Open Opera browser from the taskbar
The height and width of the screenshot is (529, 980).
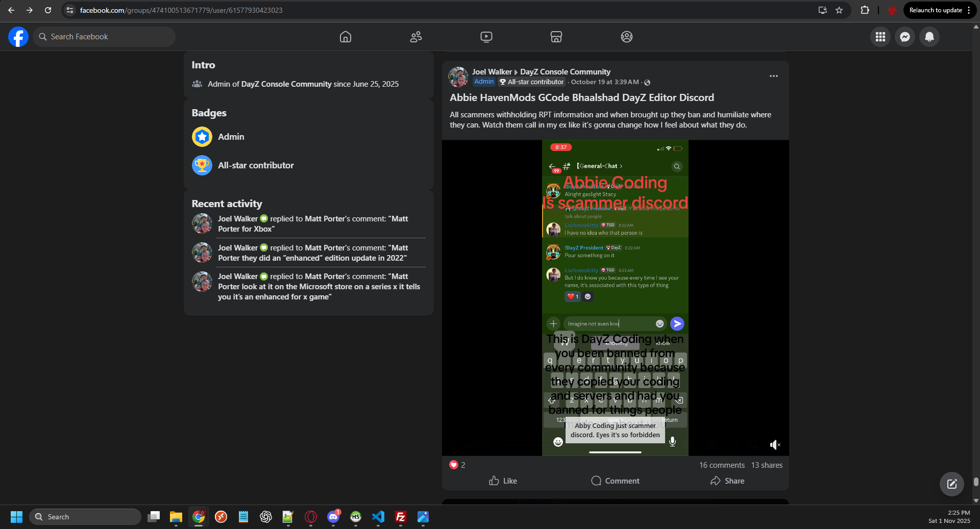coord(311,517)
